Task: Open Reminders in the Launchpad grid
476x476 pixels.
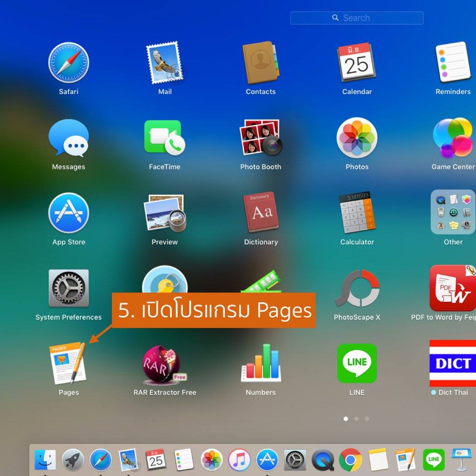Action: pyautogui.click(x=453, y=63)
